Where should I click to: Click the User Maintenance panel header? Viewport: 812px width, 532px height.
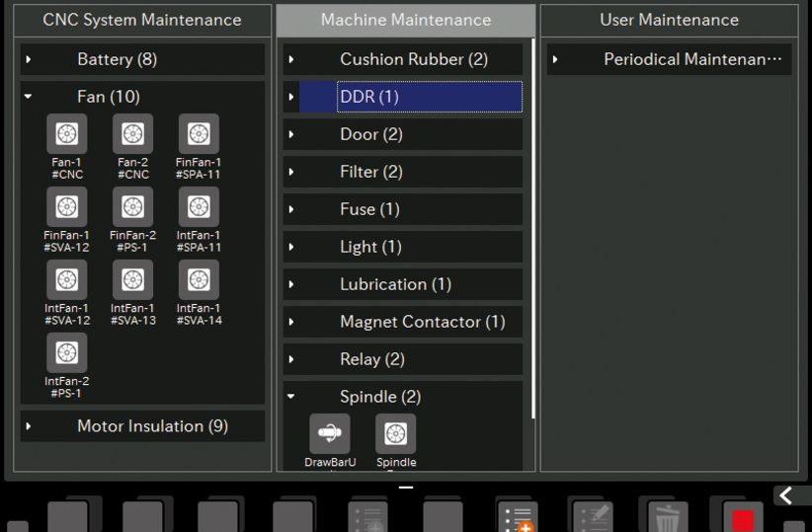[669, 20]
